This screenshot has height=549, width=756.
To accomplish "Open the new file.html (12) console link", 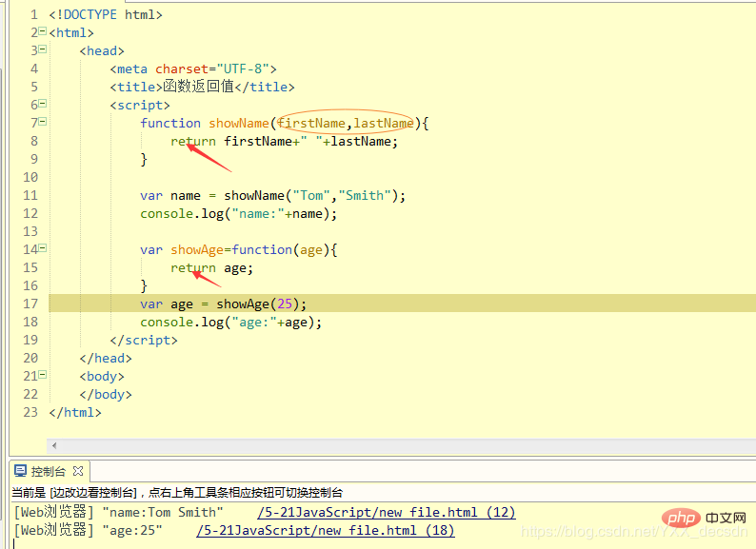I will (x=386, y=512).
